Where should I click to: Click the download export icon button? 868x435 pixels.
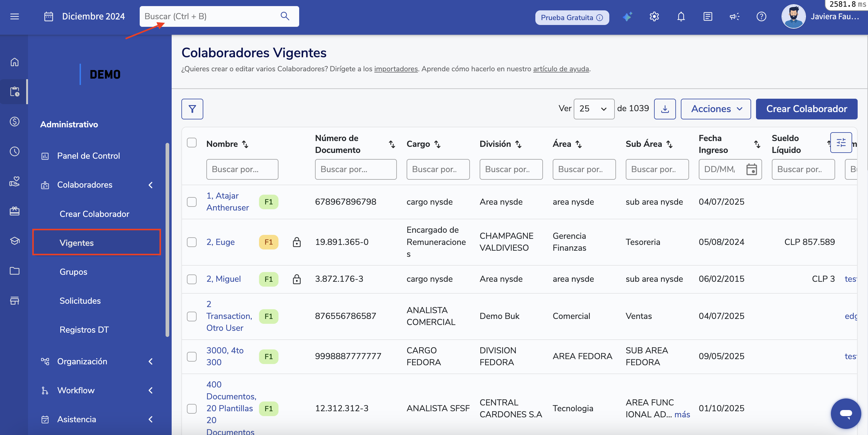pyautogui.click(x=664, y=109)
